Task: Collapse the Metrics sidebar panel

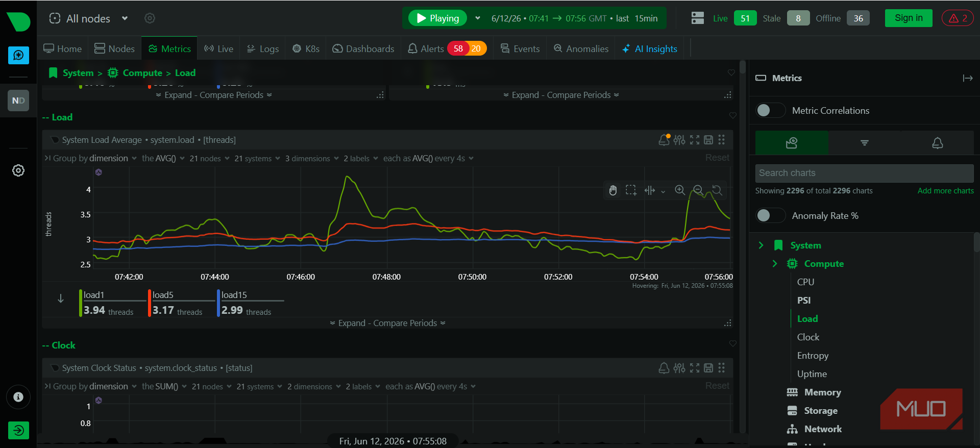Action: (968, 78)
